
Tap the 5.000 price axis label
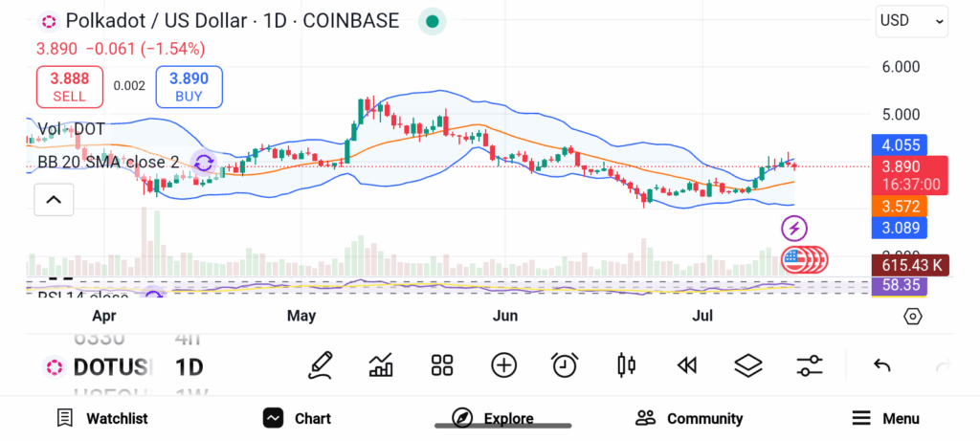(901, 114)
